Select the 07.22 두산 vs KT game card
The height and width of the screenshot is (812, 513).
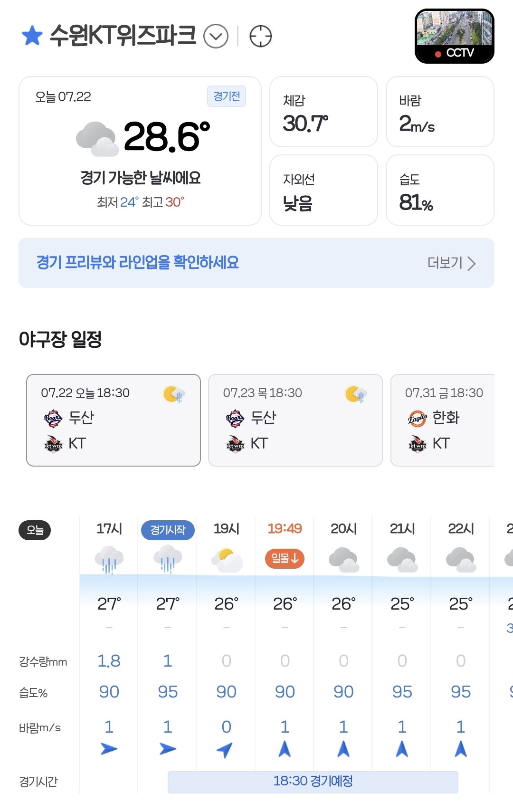tap(114, 420)
